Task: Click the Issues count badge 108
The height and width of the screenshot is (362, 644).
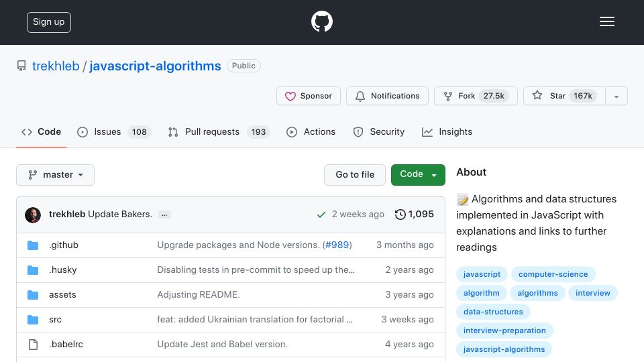Action: click(140, 132)
